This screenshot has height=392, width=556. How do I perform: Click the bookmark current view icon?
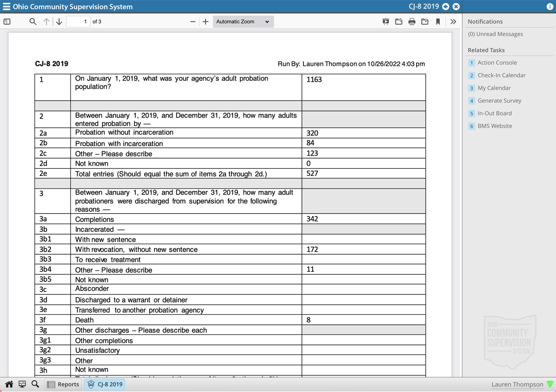[438, 21]
